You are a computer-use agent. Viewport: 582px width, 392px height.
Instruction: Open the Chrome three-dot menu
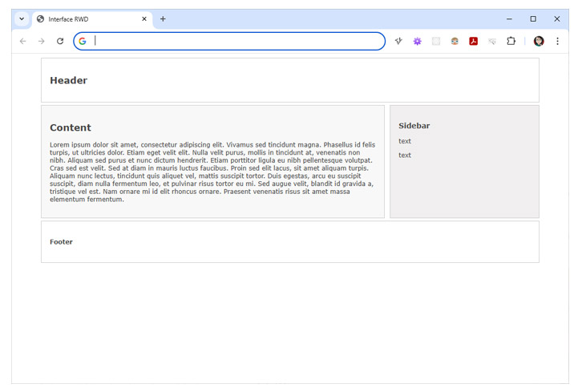(x=557, y=41)
